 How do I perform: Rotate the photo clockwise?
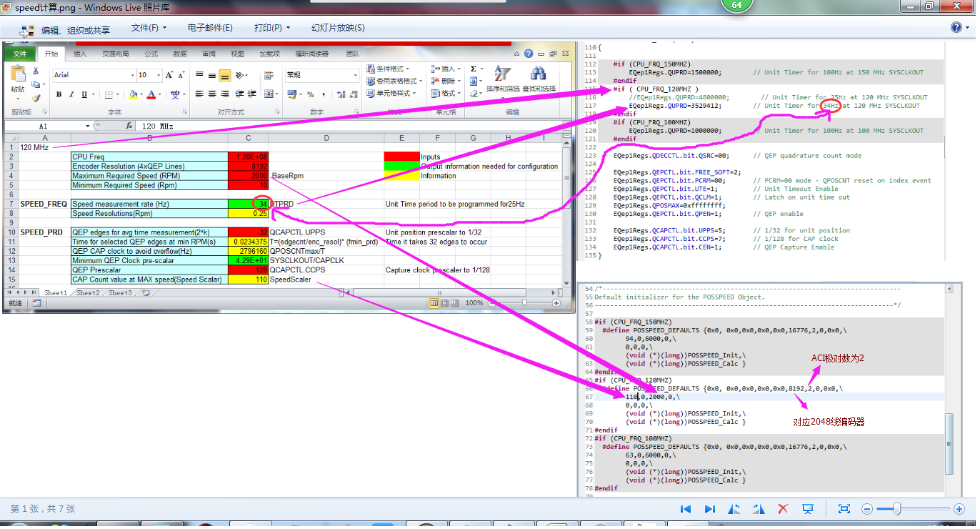(759, 509)
